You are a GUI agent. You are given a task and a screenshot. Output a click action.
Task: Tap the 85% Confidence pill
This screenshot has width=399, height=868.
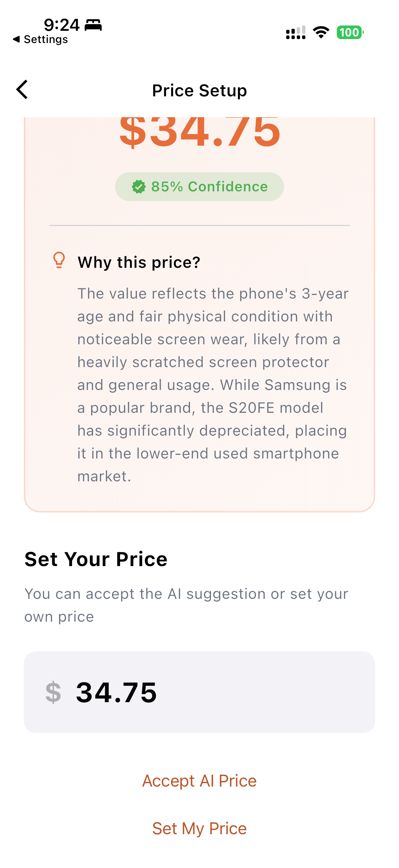199,187
